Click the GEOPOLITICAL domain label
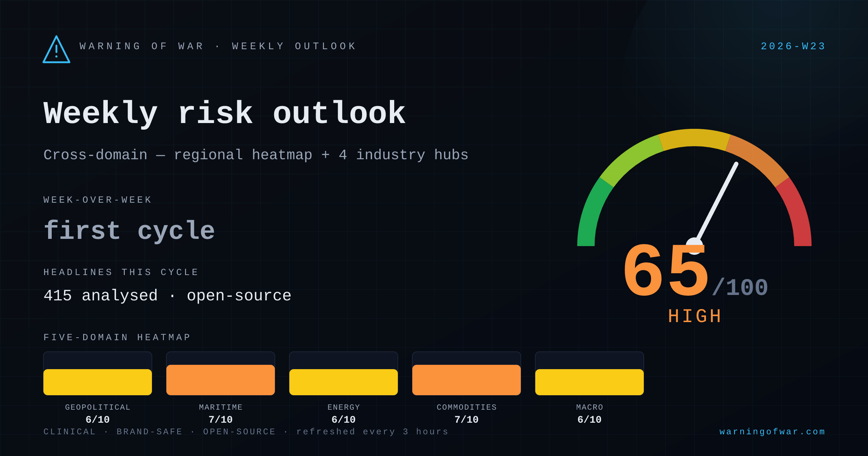The height and width of the screenshot is (456, 868). (x=98, y=407)
